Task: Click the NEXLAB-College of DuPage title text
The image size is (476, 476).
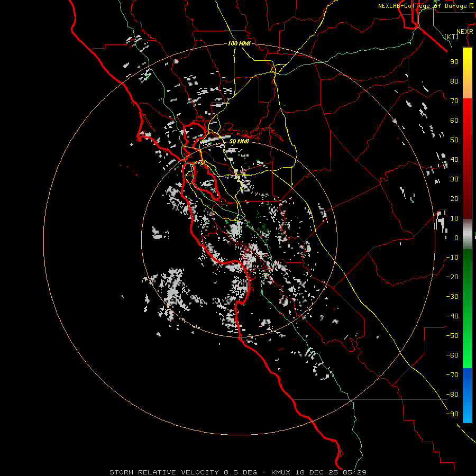Action: click(427, 6)
